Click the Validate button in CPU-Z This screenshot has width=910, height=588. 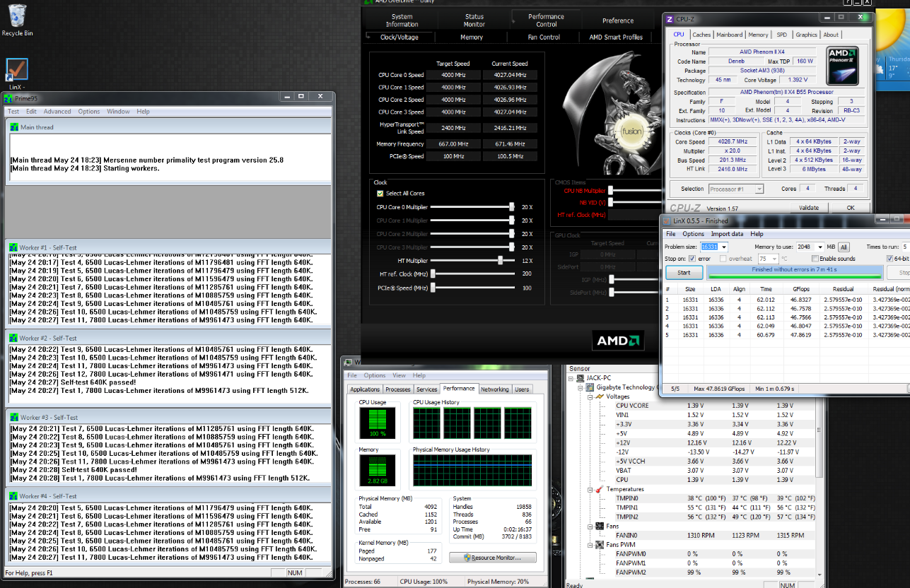coord(808,208)
